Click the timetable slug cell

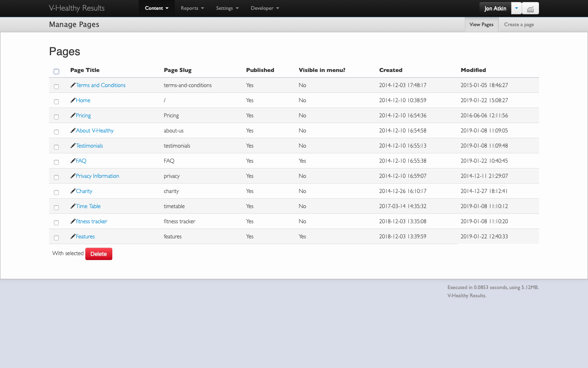coord(174,206)
